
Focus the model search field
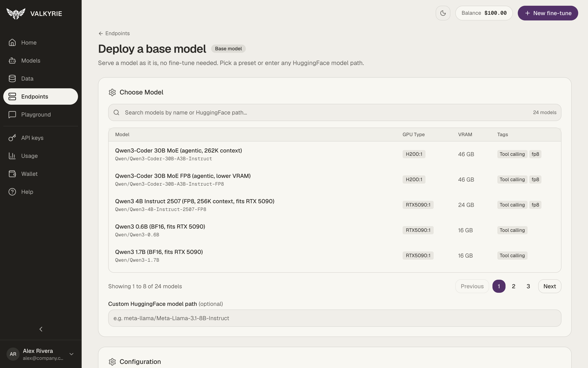click(335, 112)
